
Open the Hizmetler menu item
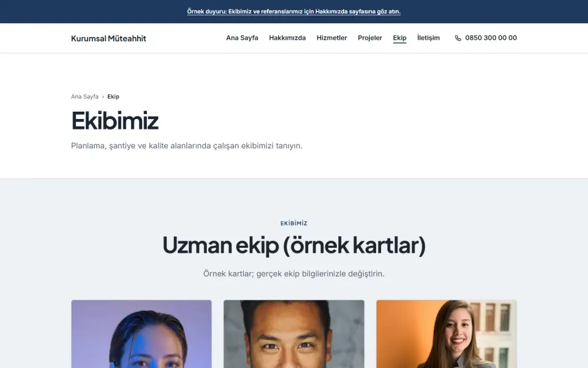point(331,38)
